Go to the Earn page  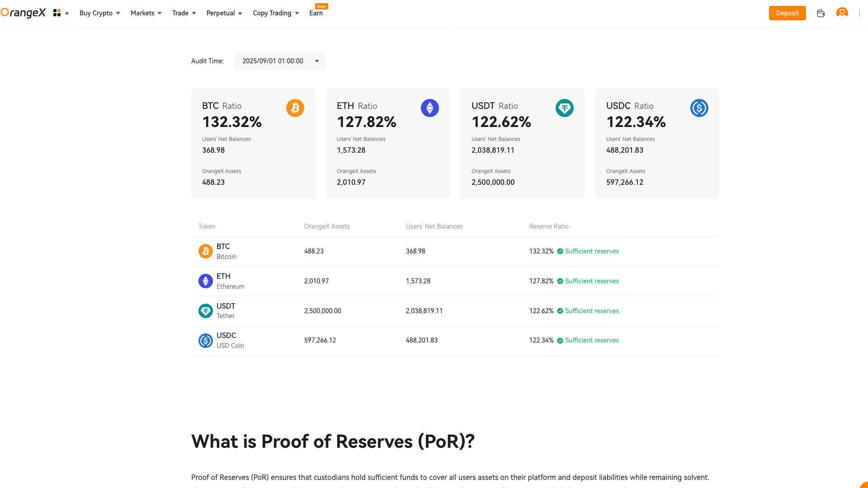coord(316,13)
